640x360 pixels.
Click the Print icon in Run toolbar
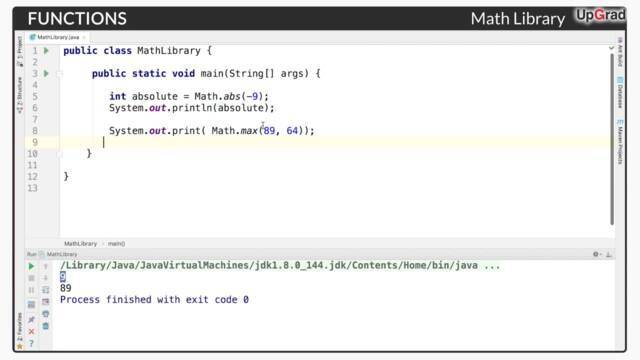tap(46, 314)
